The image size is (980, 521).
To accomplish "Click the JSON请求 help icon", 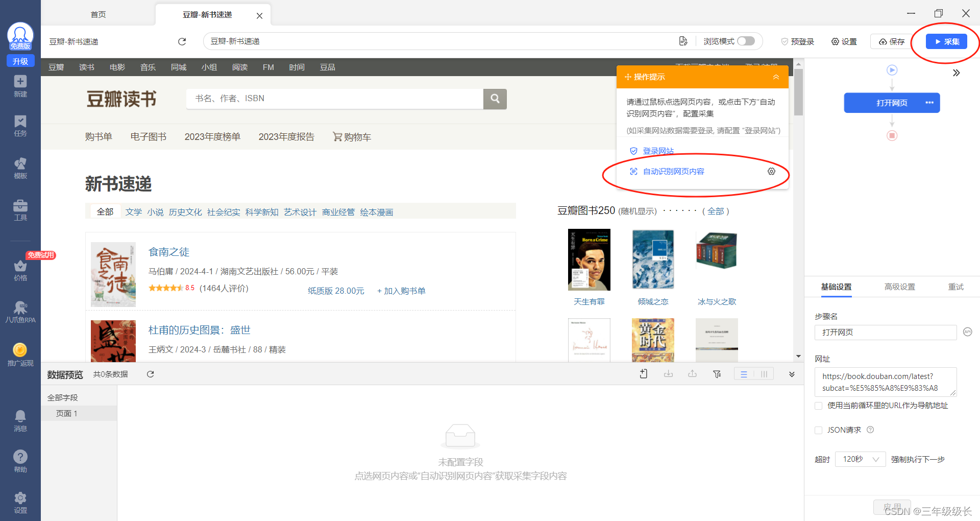I will point(870,430).
